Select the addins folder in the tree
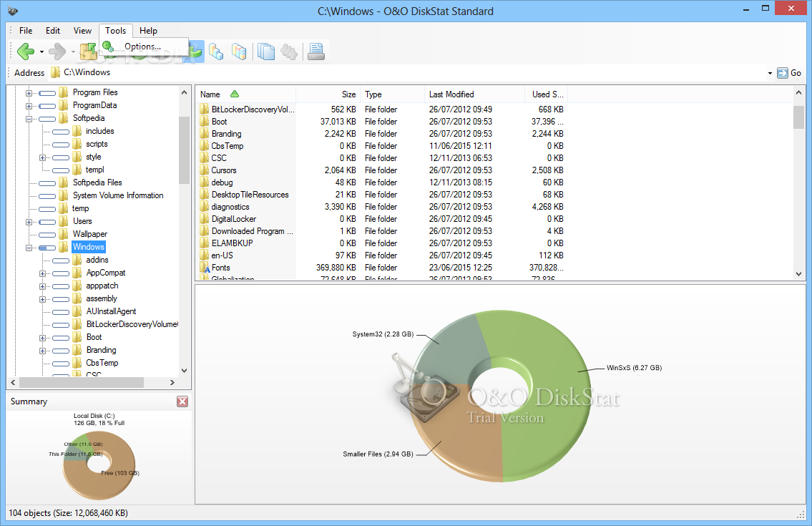The width and height of the screenshot is (812, 526). click(x=97, y=260)
